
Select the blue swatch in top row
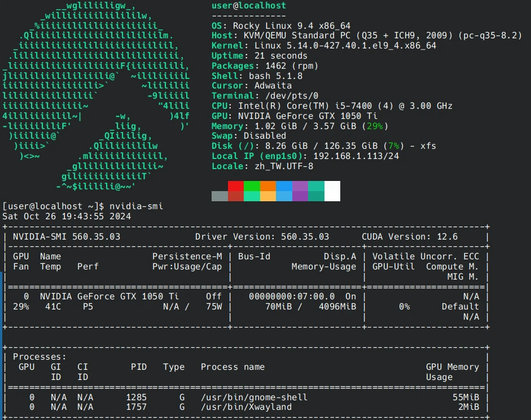click(x=284, y=186)
